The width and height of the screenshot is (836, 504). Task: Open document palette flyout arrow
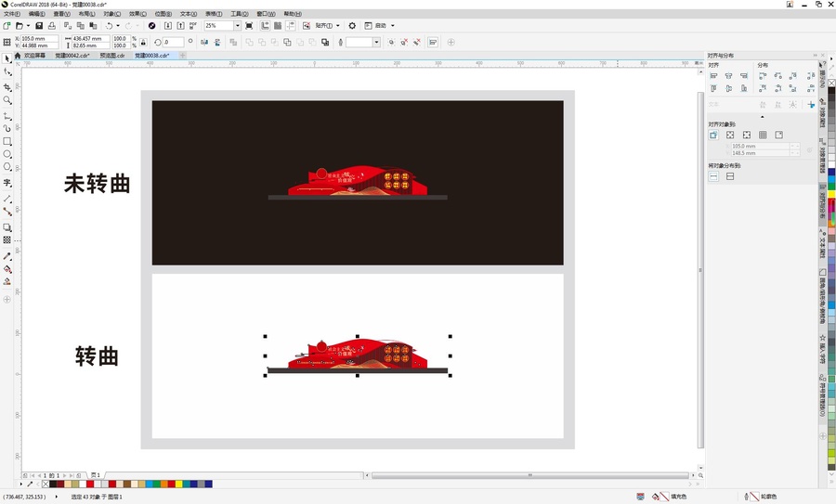pos(21,484)
